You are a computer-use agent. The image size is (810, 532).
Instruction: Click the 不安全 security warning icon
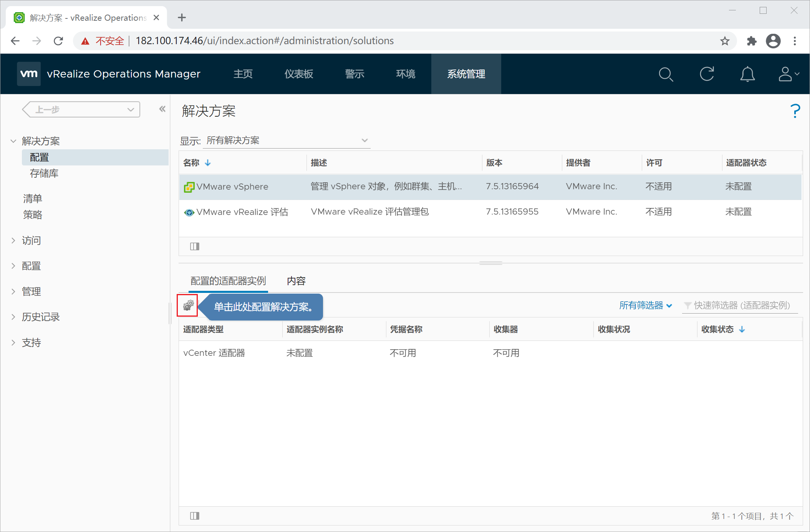pos(85,41)
